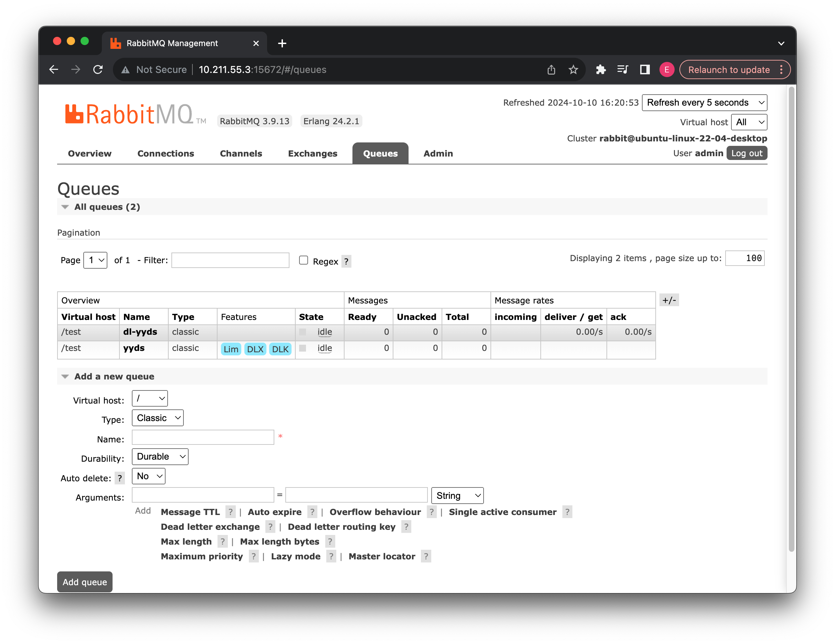Enable the Regex filter checkbox
This screenshot has width=835, height=644.
point(304,260)
